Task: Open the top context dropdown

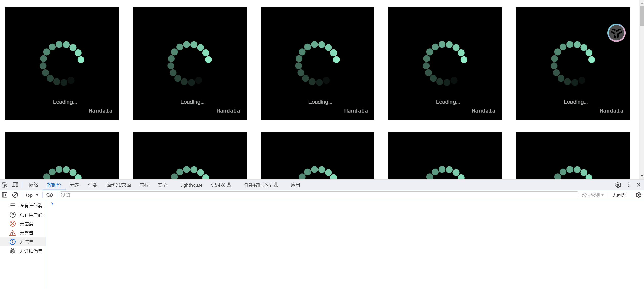Action: 32,195
